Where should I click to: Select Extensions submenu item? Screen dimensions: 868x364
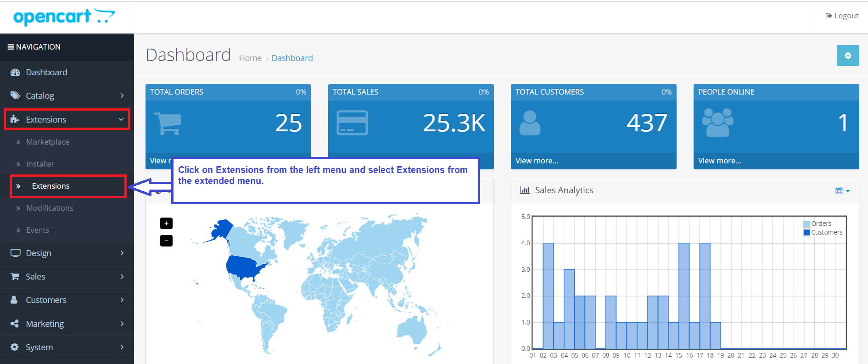pyautogui.click(x=68, y=186)
